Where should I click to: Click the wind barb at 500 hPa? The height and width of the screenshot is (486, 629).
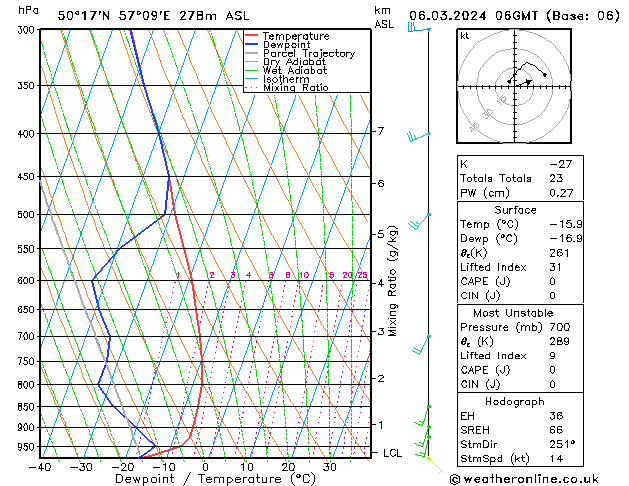419,221
